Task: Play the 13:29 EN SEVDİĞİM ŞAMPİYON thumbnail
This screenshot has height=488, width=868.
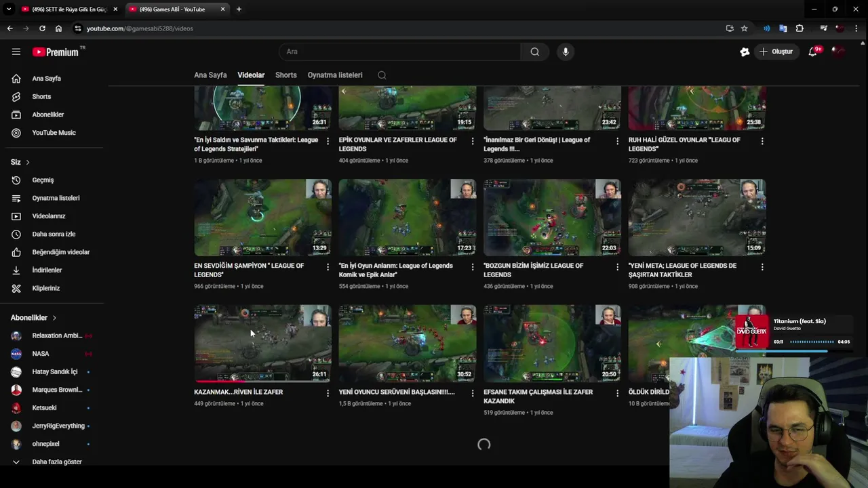Action: coord(262,218)
